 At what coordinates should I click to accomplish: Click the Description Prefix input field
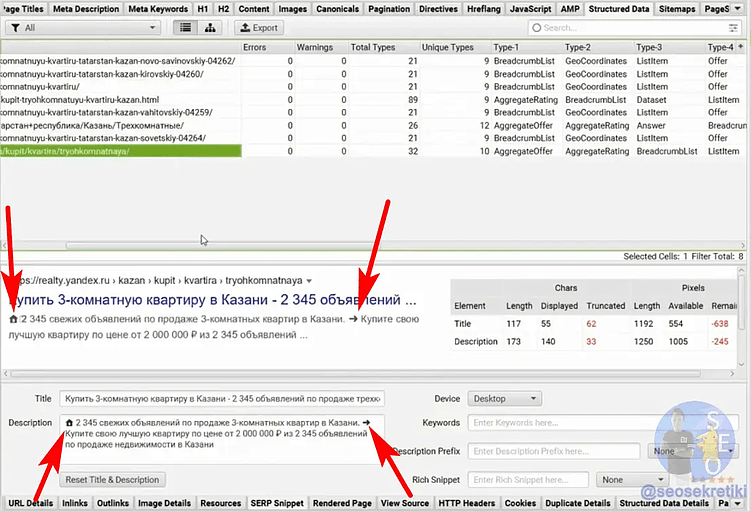pyautogui.click(x=554, y=451)
